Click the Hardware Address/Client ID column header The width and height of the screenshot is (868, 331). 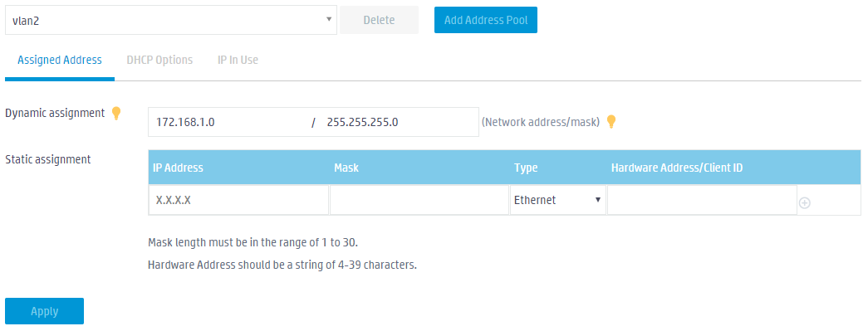coord(677,168)
